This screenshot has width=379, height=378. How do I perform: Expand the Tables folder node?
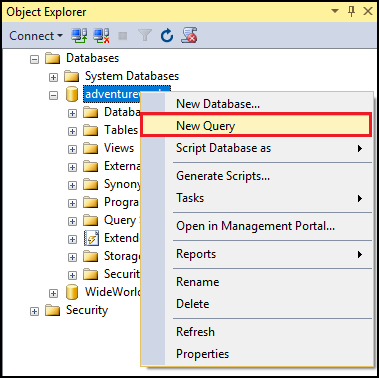(x=72, y=131)
